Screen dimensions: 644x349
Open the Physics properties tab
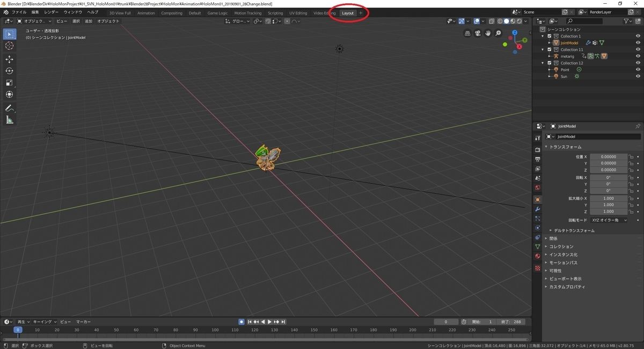point(538,228)
